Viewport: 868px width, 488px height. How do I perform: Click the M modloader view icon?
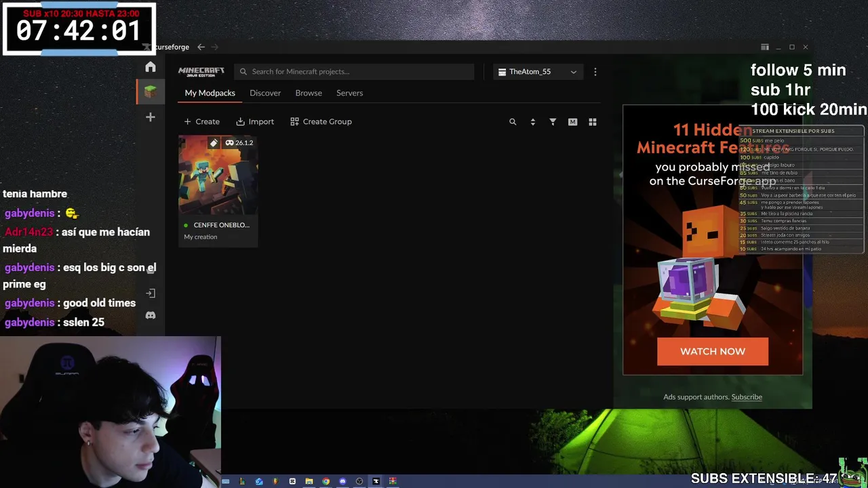coord(572,122)
